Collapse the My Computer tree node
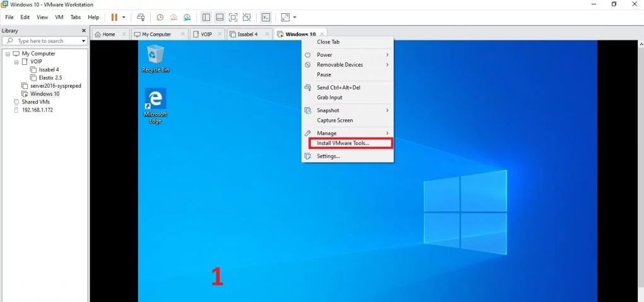The height and width of the screenshot is (302, 644). pyautogui.click(x=8, y=54)
